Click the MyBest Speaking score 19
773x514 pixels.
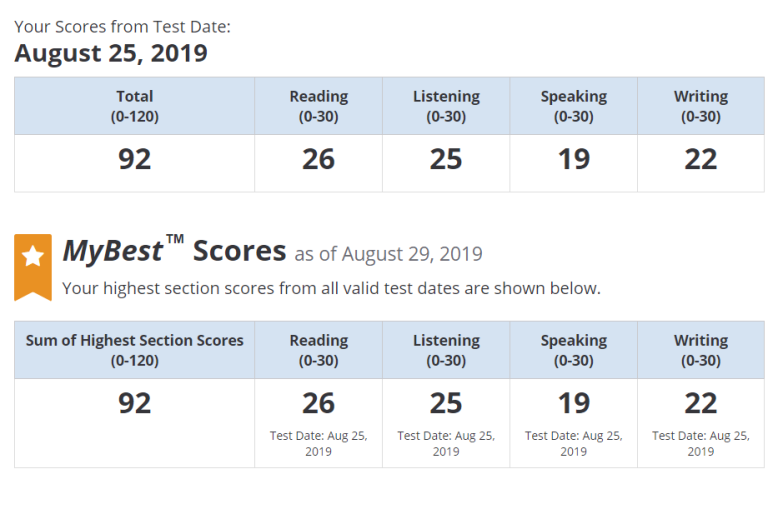tap(573, 404)
